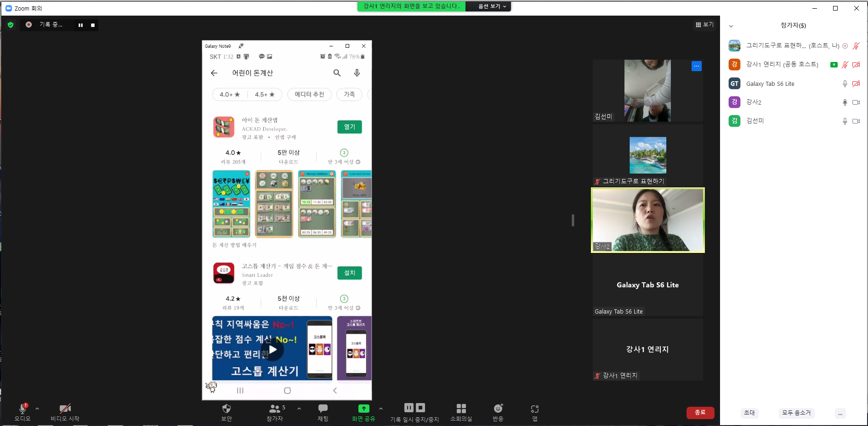The width and height of the screenshot is (868, 426).
Task: Select the 4.0+ star rating filter chip
Action: (230, 95)
